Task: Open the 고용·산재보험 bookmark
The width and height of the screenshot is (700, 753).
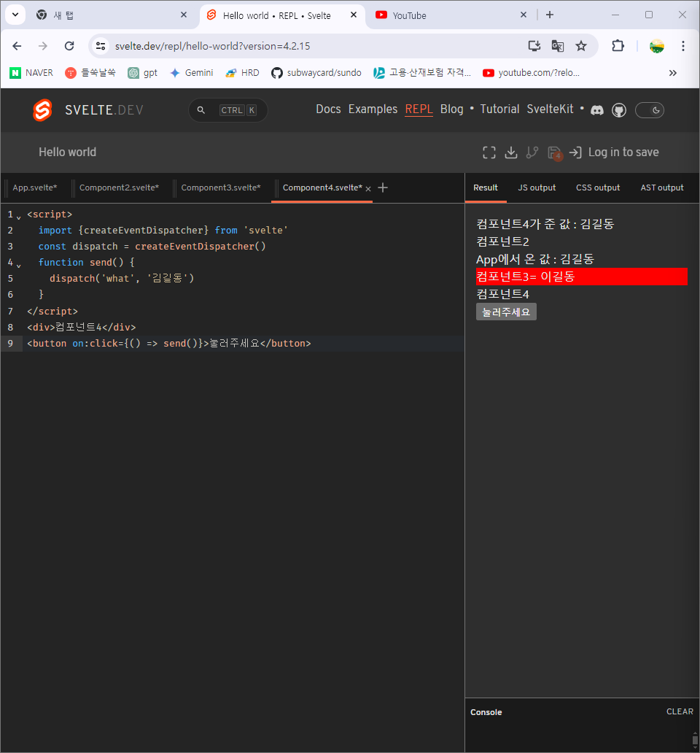Action: pos(422,73)
